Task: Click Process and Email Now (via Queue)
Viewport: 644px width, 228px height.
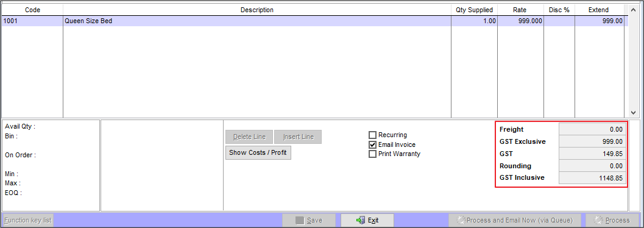Action: [515, 220]
